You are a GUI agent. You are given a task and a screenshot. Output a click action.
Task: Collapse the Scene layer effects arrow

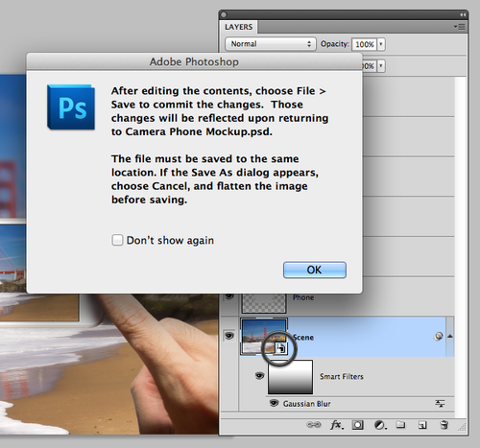pos(450,336)
